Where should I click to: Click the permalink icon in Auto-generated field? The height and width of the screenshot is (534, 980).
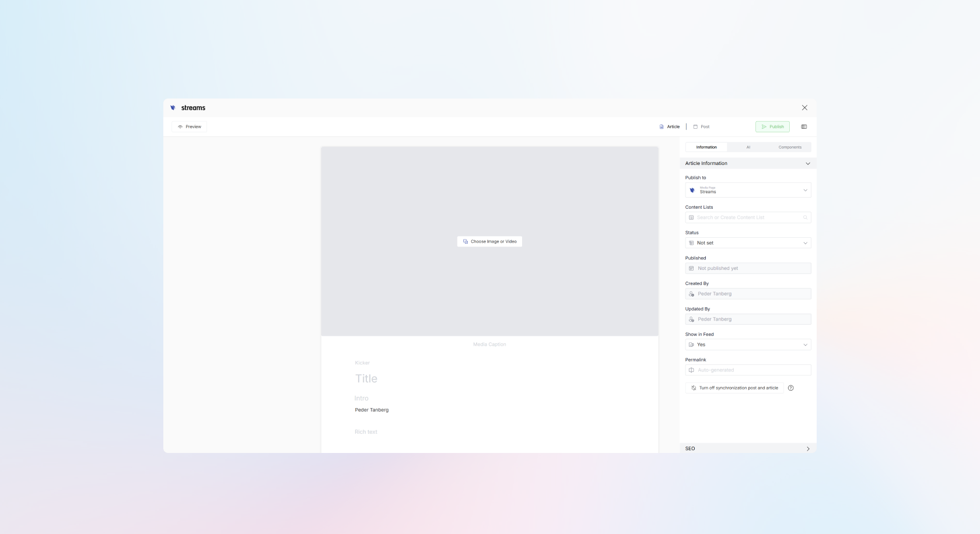pyautogui.click(x=691, y=370)
